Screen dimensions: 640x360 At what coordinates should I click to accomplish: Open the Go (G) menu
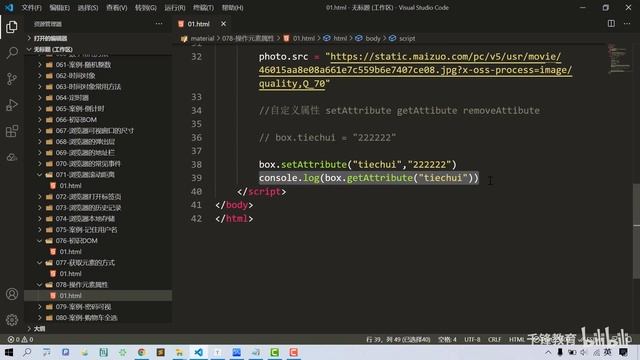coord(146,7)
